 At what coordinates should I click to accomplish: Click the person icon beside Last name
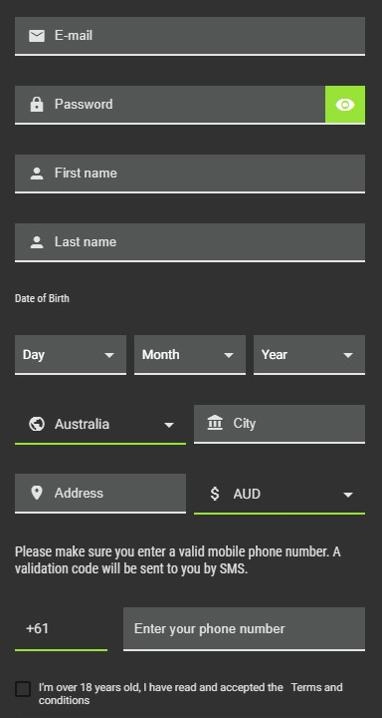37,242
